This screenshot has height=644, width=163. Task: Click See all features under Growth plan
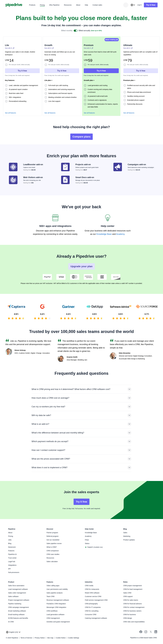pos(50,113)
